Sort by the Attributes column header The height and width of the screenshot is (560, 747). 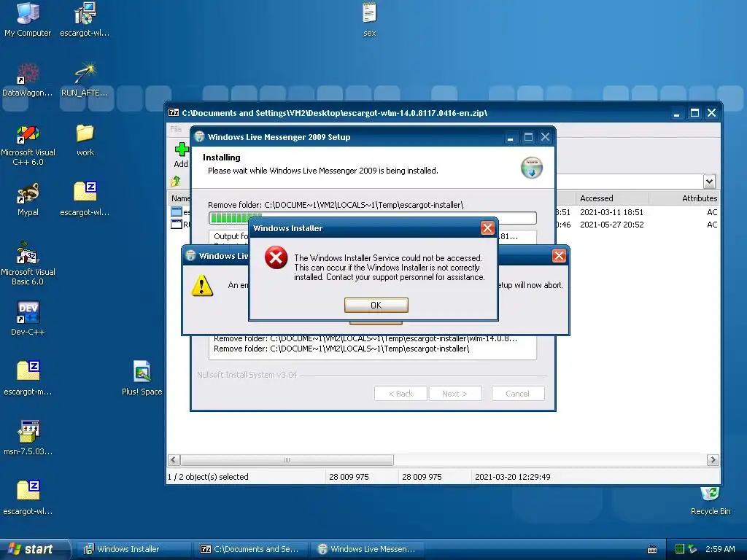pyautogui.click(x=684, y=198)
